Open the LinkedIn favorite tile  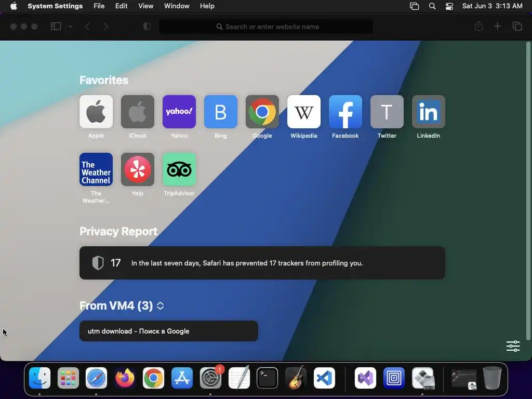click(x=429, y=112)
